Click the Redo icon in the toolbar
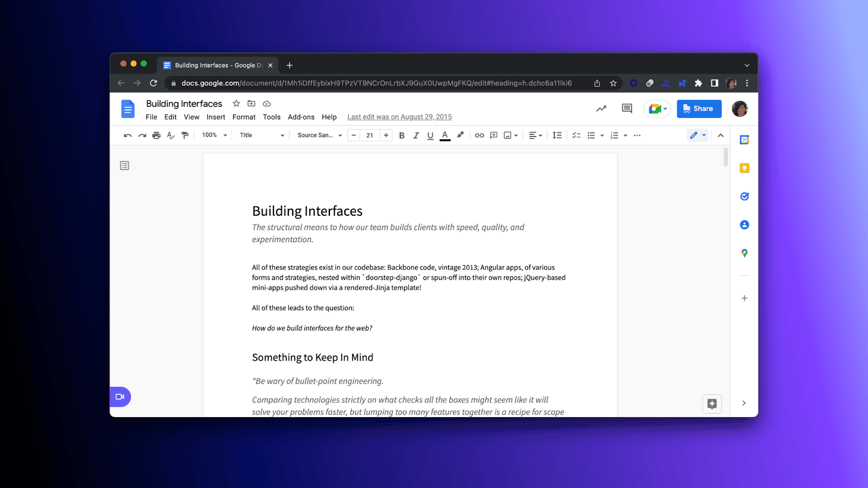The width and height of the screenshot is (868, 488). click(x=142, y=135)
